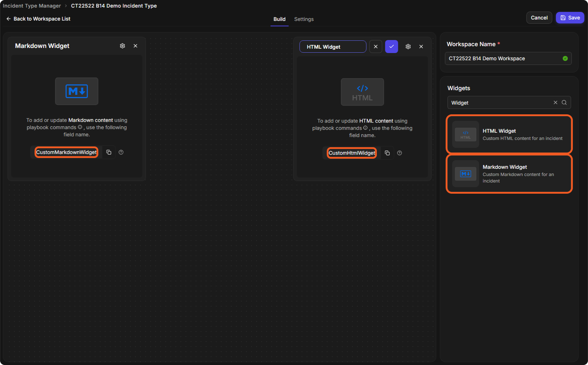Switch to the Settings tab
The width and height of the screenshot is (588, 365).
[x=304, y=19]
